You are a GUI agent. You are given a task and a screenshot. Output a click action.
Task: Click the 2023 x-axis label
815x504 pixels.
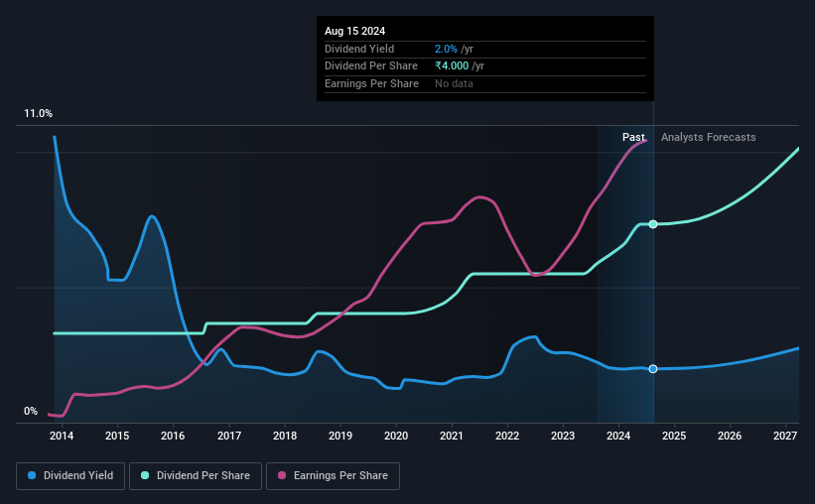tap(563, 436)
